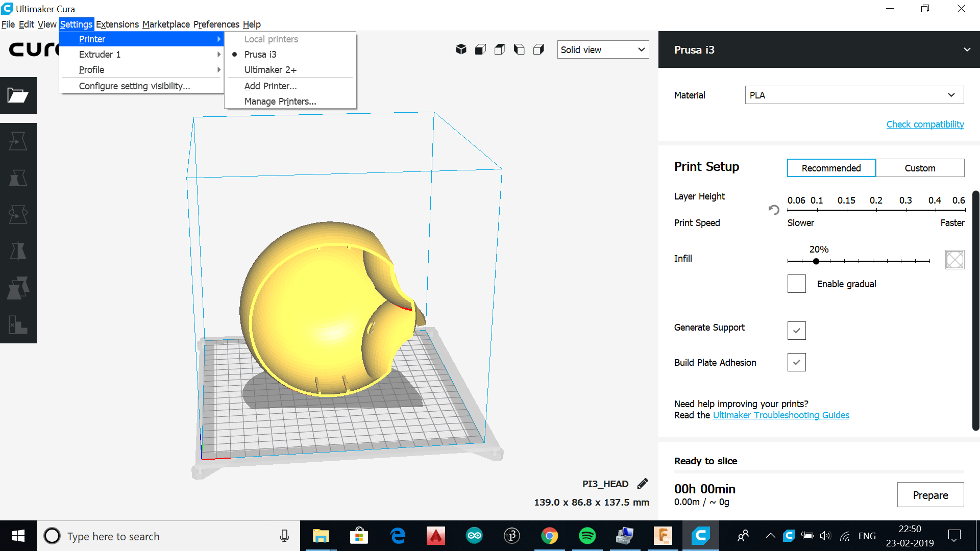Open the PLA material dropdown
Screen dimensions: 980x551
click(x=854, y=95)
